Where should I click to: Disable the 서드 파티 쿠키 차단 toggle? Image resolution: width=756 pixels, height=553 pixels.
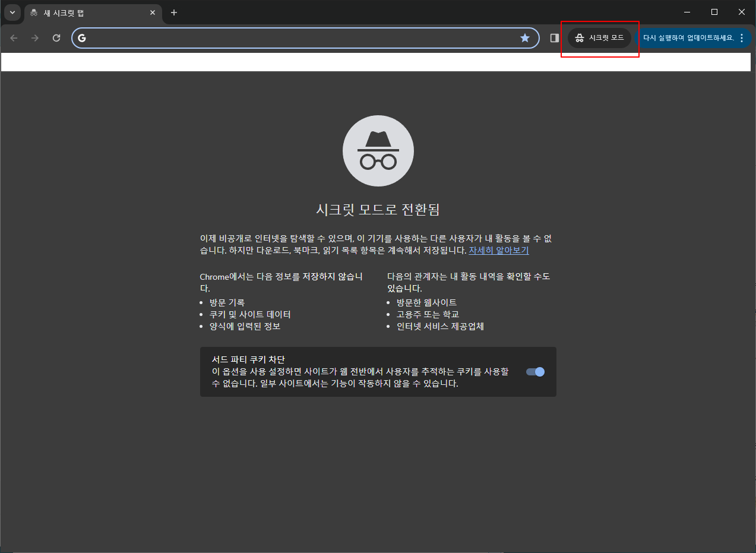tap(534, 371)
